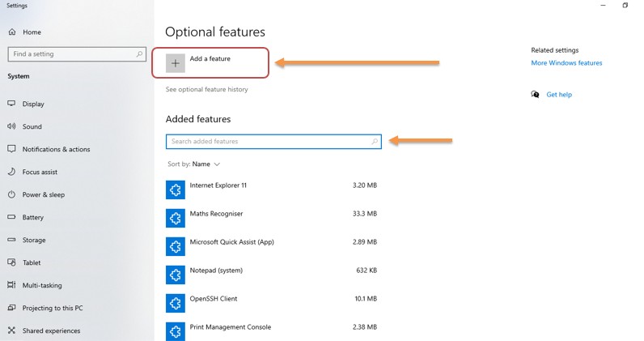Click the Find a setting search box
The image size is (644, 341).
click(x=77, y=54)
